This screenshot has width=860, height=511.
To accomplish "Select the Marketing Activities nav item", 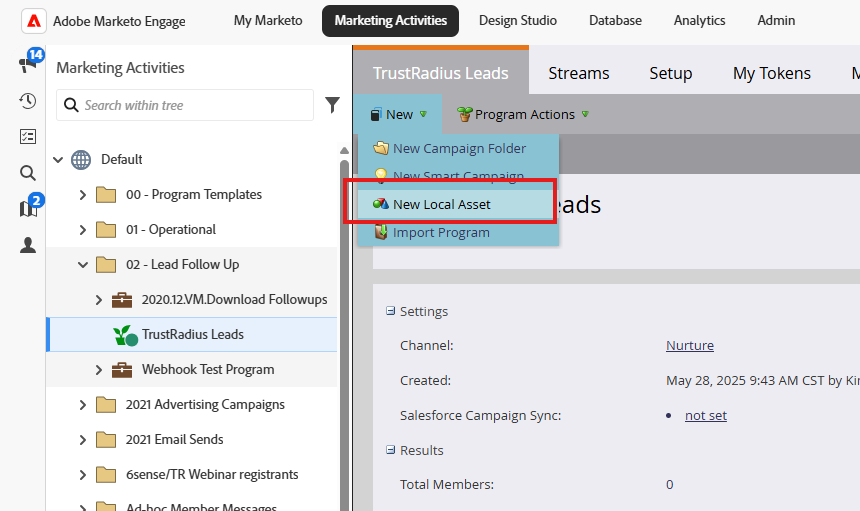I will [391, 21].
